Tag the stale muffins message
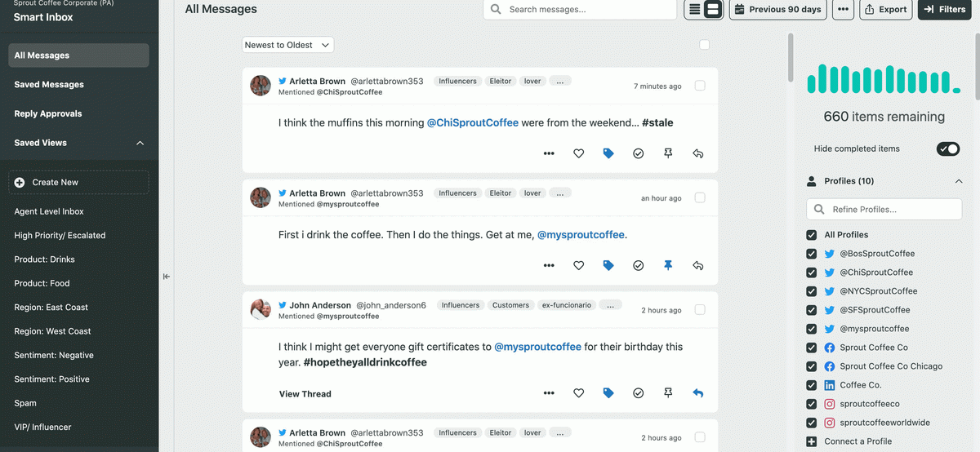This screenshot has height=452, width=980. (608, 153)
